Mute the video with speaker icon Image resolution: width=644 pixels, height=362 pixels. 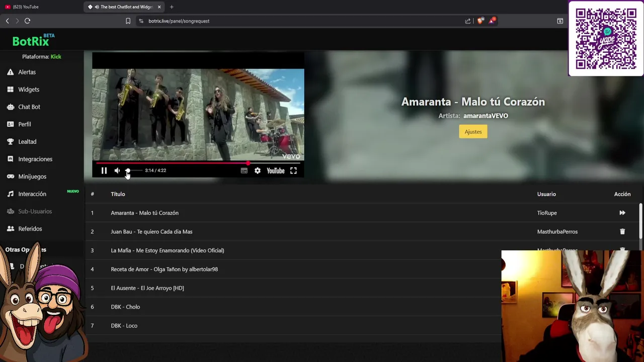[x=117, y=171]
